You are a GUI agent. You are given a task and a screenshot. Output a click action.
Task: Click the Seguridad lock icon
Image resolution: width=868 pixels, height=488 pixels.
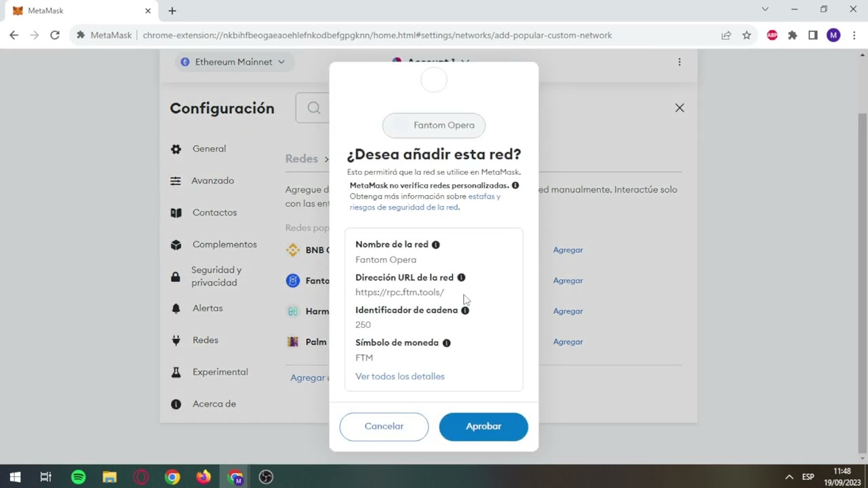(176, 277)
